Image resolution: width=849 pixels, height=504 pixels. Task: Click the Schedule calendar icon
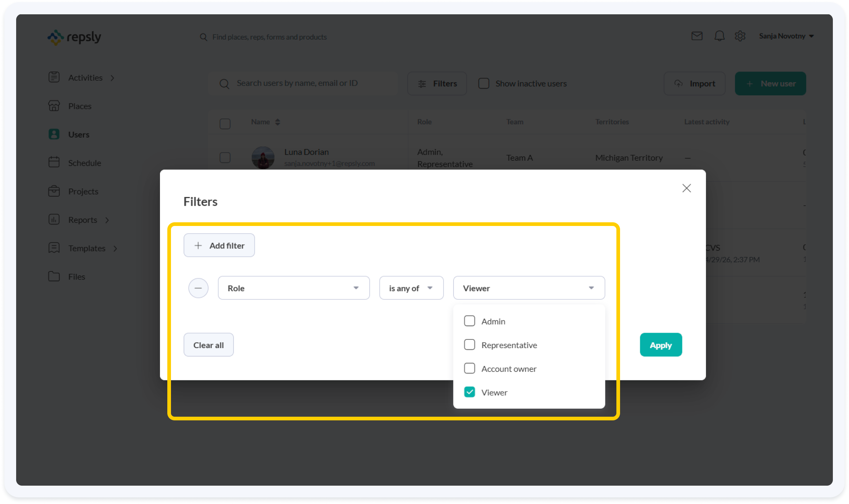54,162
